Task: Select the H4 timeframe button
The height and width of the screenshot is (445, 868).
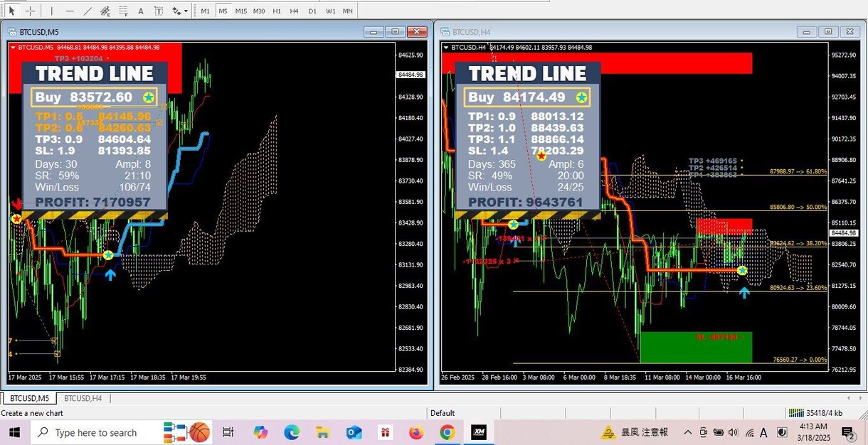Action: (294, 11)
